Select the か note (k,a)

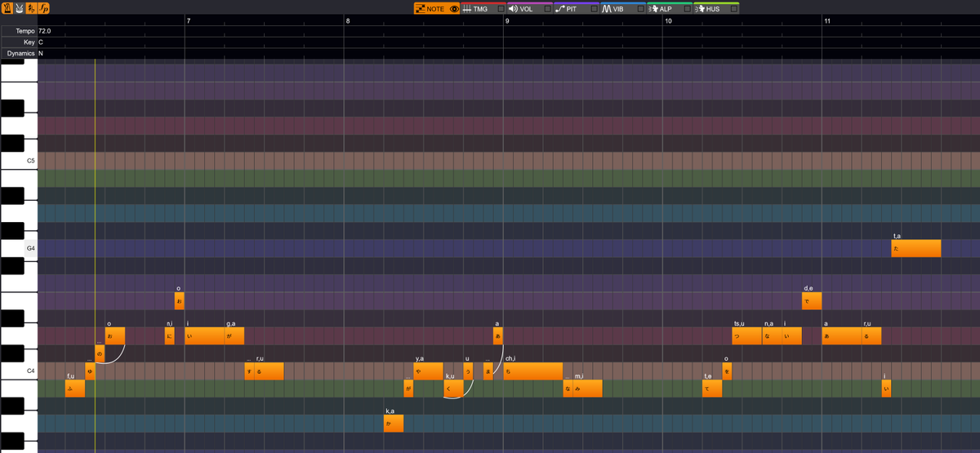[x=394, y=424]
